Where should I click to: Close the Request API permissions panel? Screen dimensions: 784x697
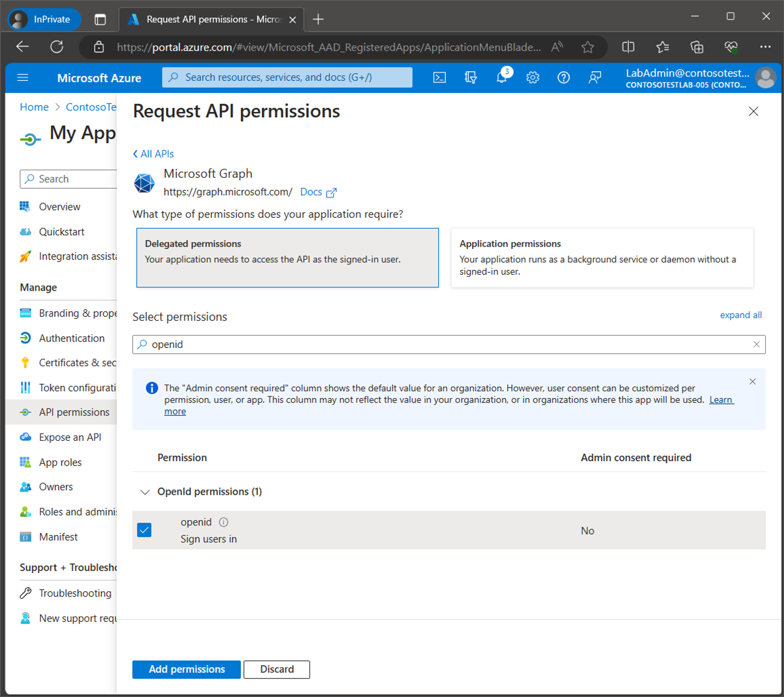tap(754, 112)
